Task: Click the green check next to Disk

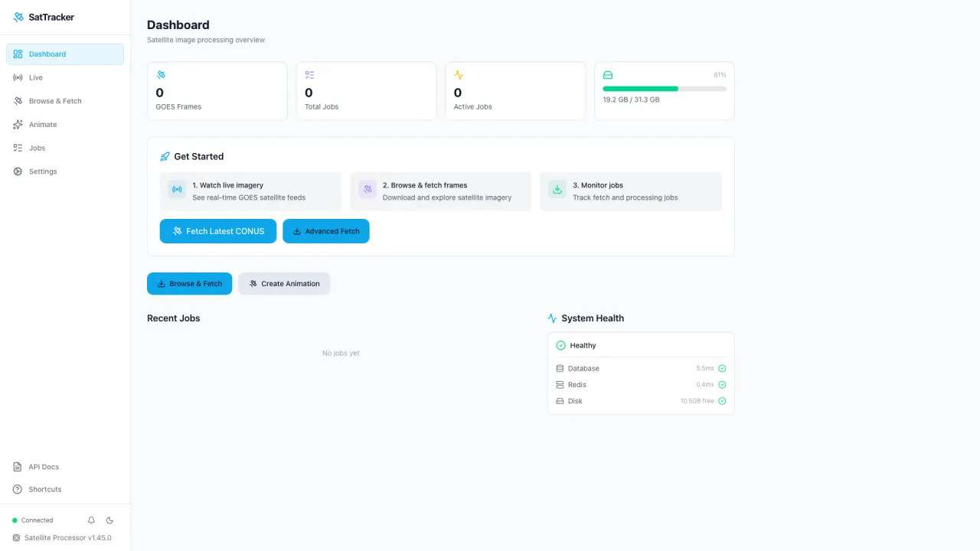Action: tap(722, 401)
